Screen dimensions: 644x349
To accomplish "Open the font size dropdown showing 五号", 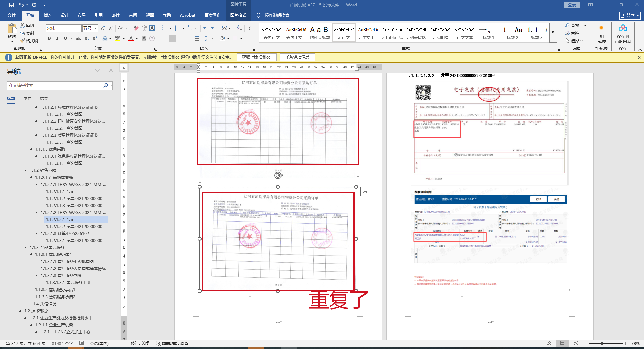I will tap(96, 28).
